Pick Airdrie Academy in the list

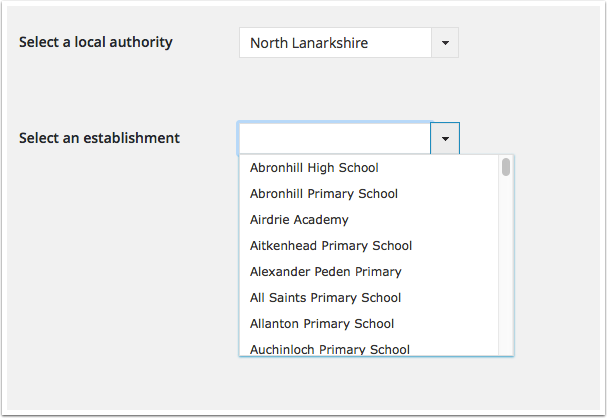pyautogui.click(x=299, y=220)
